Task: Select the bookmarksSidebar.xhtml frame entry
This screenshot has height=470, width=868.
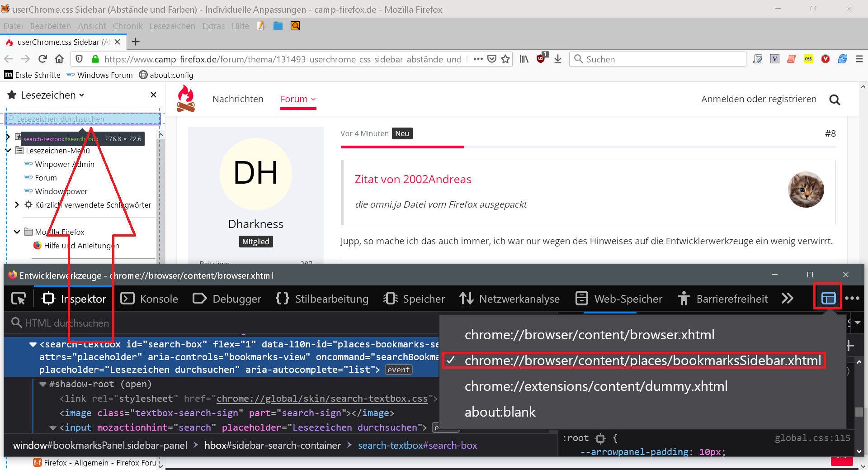Action: coord(642,361)
